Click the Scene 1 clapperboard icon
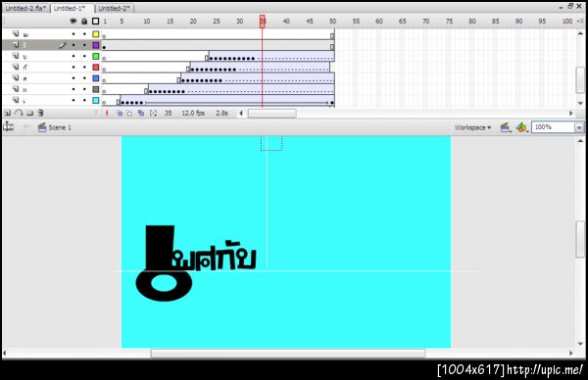The image size is (588, 380). click(x=42, y=127)
